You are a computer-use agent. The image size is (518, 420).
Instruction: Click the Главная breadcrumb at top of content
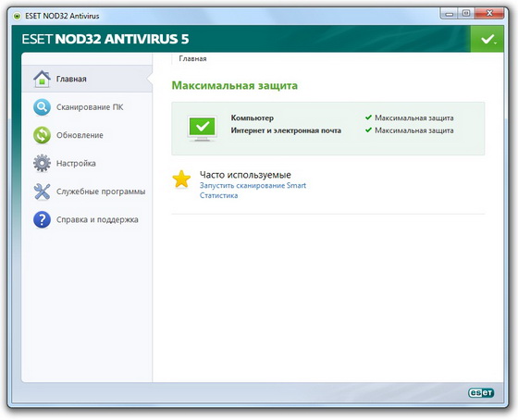[192, 58]
